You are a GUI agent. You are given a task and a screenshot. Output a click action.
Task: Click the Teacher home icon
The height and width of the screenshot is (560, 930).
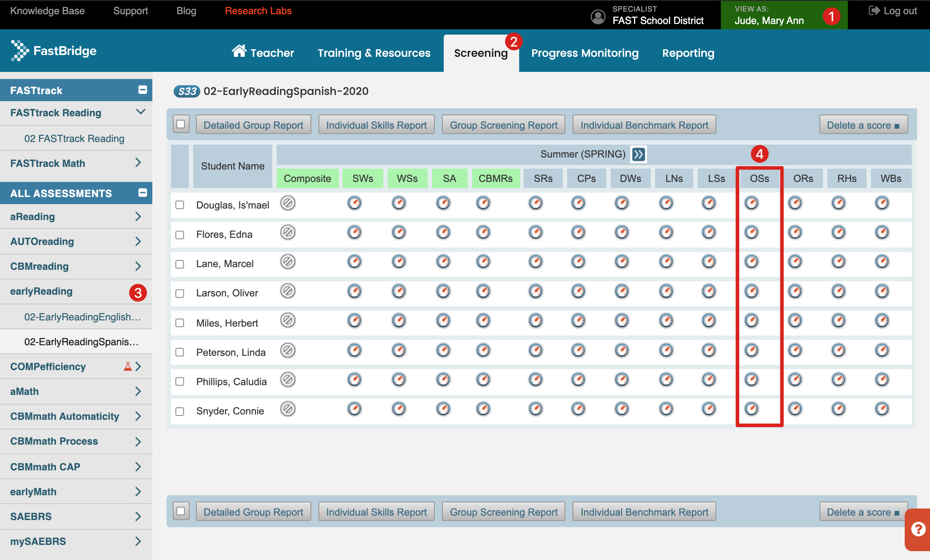coord(239,51)
